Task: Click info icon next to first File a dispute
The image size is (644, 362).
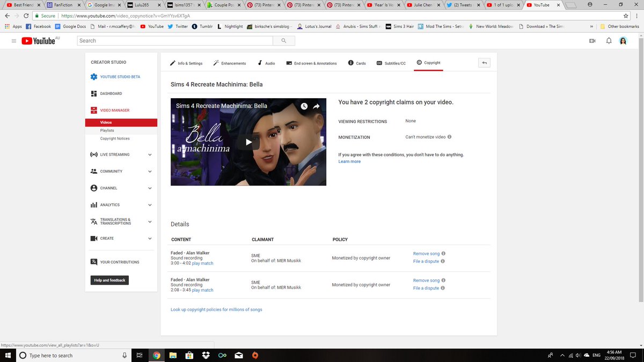Action: [x=443, y=261]
